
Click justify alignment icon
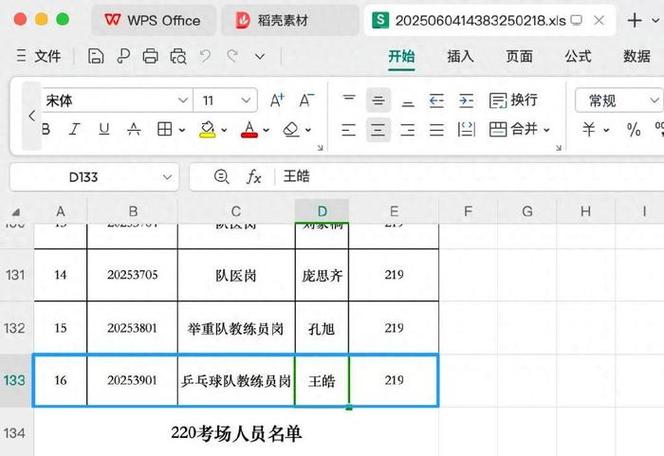tap(437, 130)
